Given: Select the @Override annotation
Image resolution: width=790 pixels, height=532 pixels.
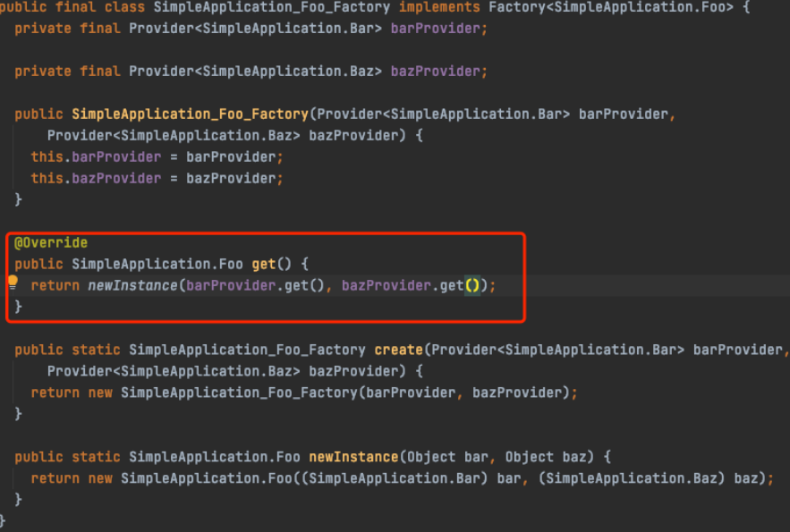Looking at the screenshot, I should [x=51, y=242].
